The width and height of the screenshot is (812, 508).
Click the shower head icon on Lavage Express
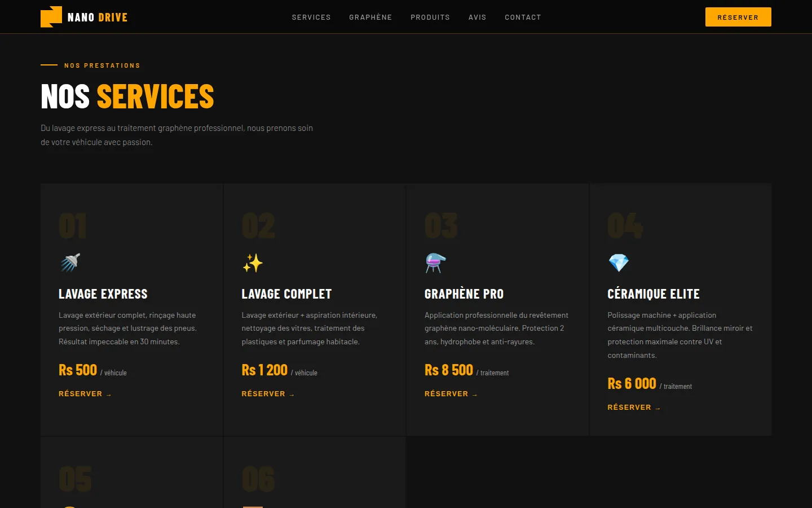coord(70,262)
